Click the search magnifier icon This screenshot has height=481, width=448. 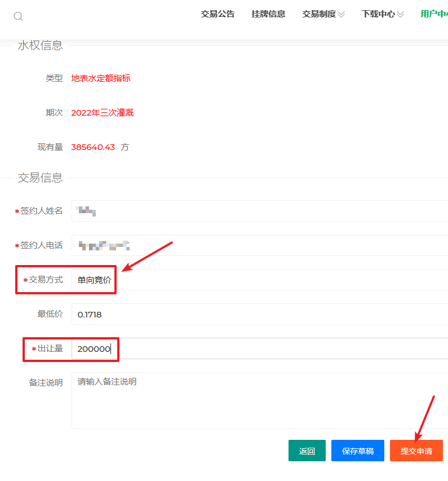(18, 16)
